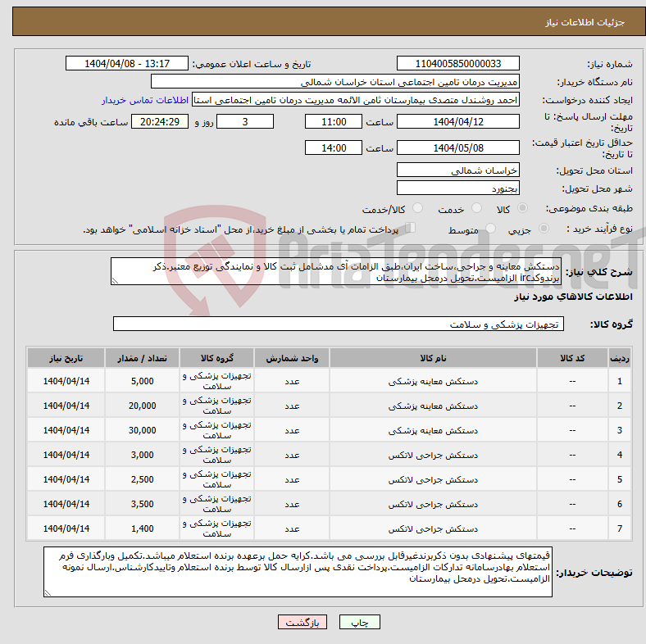Click the شماره نیاز field 1104005850000033
Screen dimensions: 646x644
coord(457,63)
